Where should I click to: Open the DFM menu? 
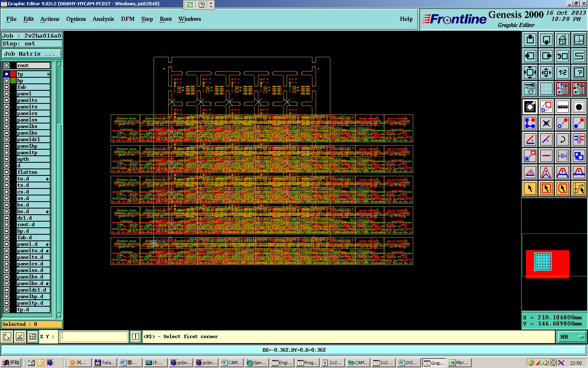pos(128,19)
